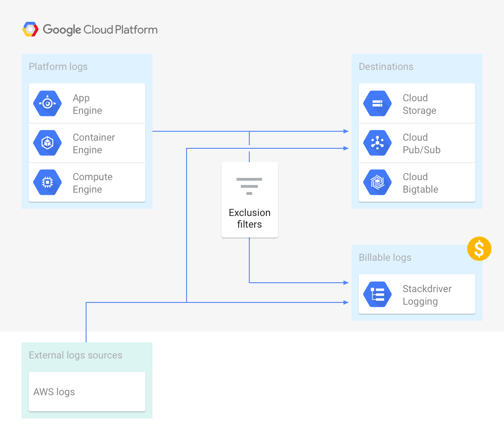Viewport: 504px width, 440px height.
Task: Click the gray funnel filter icon
Action: (x=249, y=186)
